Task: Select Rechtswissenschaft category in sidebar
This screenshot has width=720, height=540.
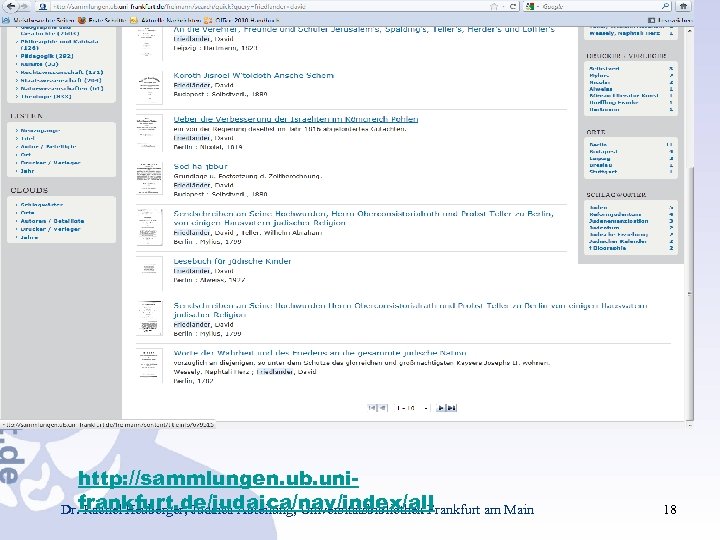Action: [62, 72]
